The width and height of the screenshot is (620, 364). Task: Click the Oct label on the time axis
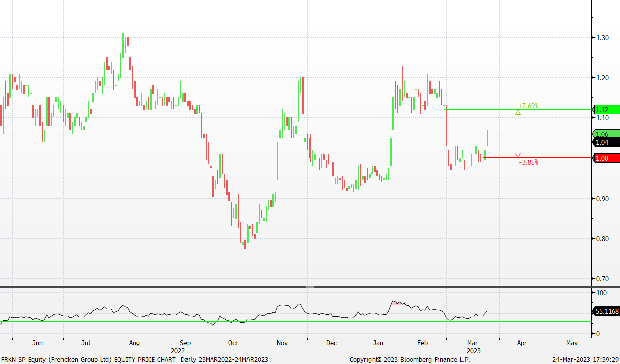coord(233,343)
